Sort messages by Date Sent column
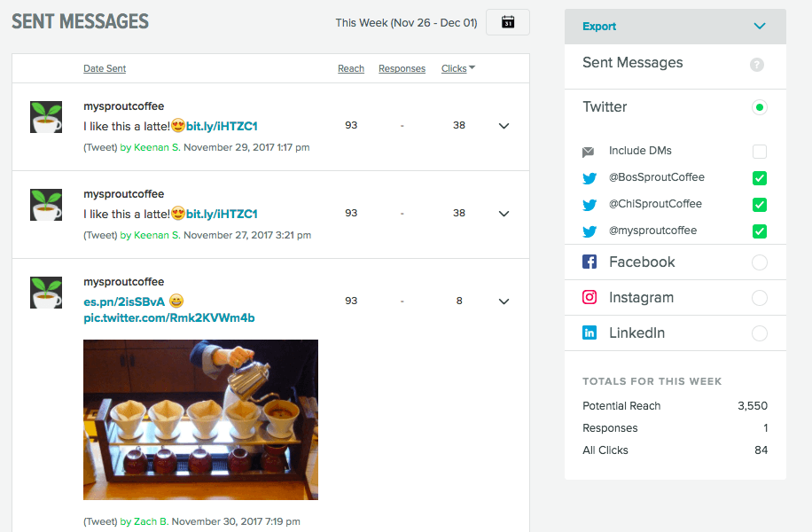 105,69
